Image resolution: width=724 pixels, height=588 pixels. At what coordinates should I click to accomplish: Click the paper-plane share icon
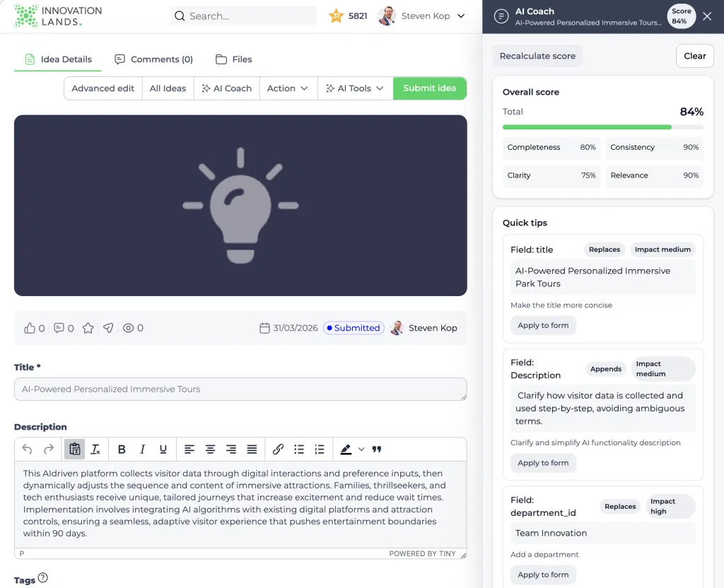click(108, 328)
